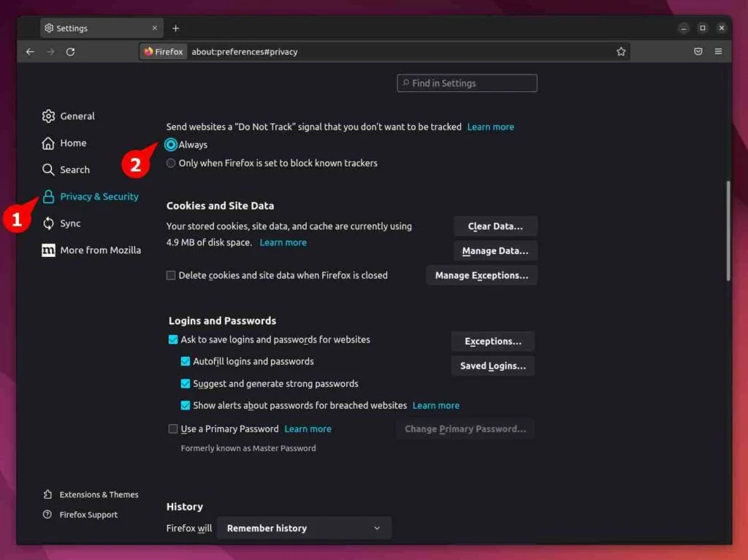
Task: Close the Settings tab
Action: tap(155, 28)
